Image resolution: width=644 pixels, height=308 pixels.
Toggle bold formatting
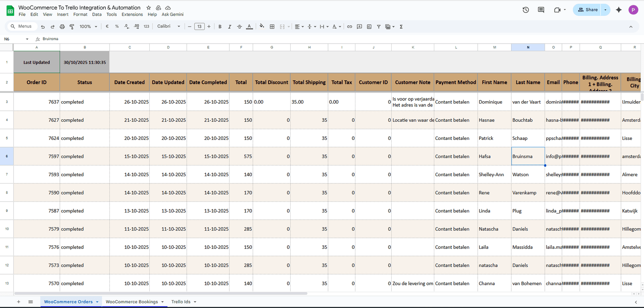click(220, 27)
